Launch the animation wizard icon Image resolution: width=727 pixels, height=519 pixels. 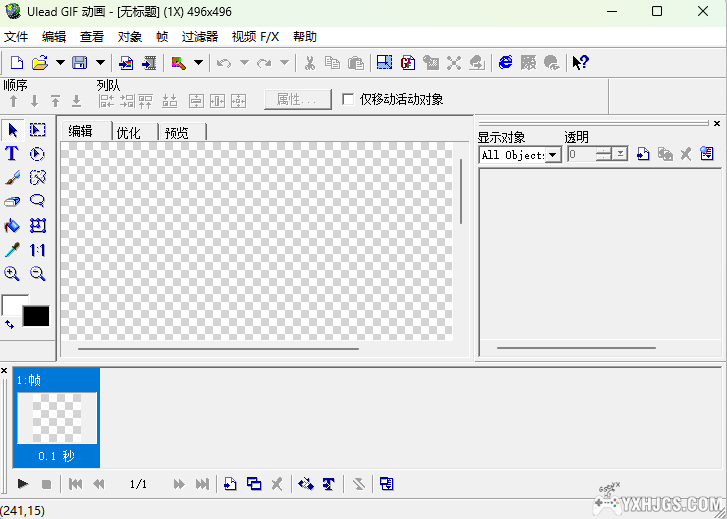179,63
